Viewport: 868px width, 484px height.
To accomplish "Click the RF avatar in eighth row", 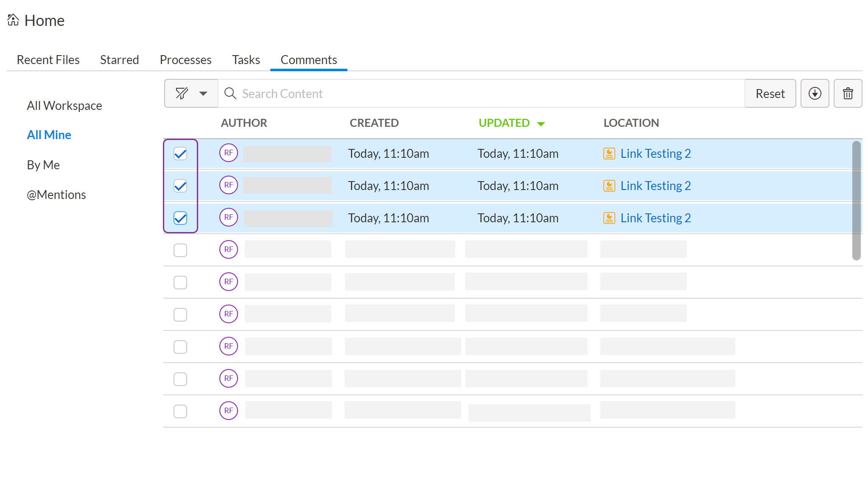I will pyautogui.click(x=229, y=378).
